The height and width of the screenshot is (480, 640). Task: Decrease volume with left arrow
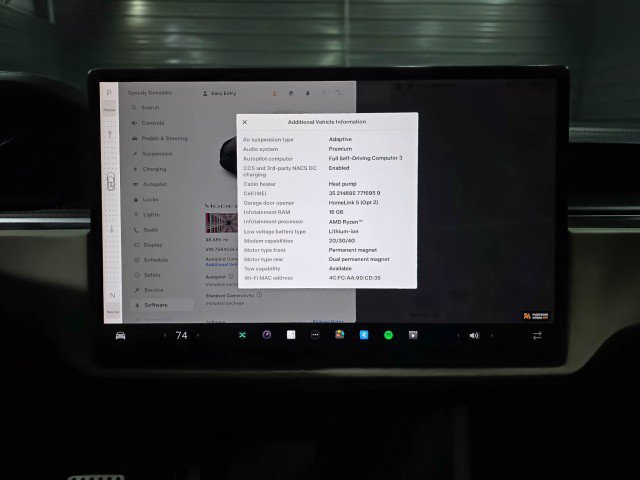[x=458, y=336]
